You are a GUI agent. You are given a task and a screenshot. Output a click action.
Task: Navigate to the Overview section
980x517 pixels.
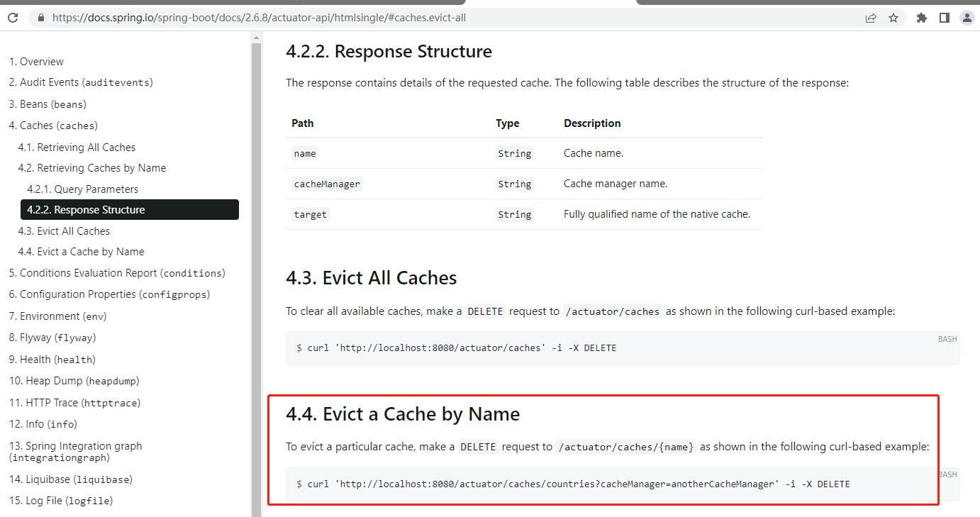pos(36,61)
